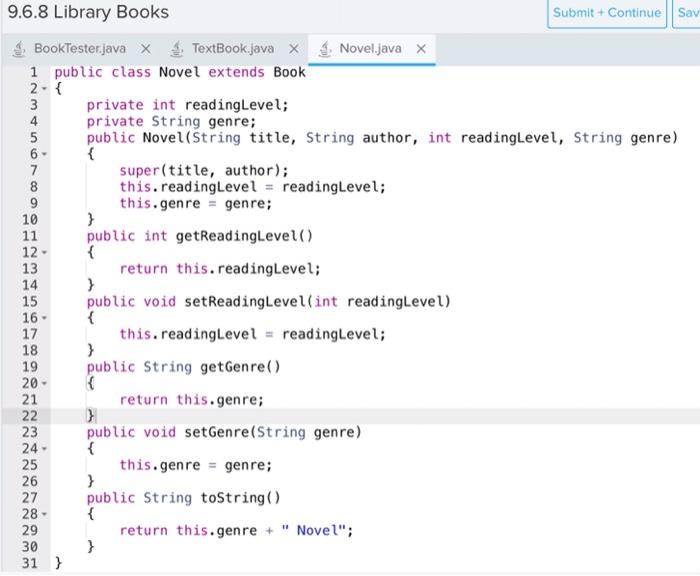Click 'public int getReadingLevel()' line

(x=200, y=236)
